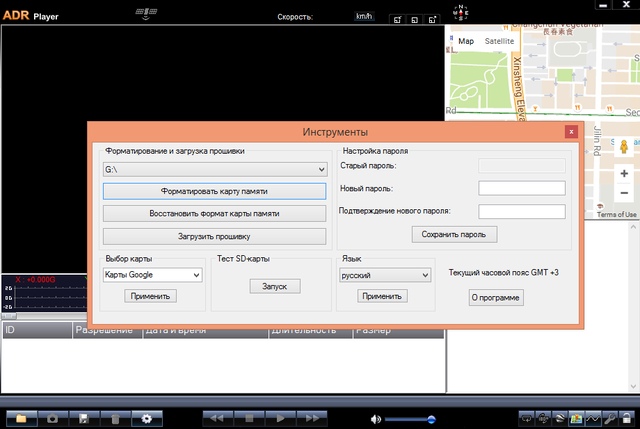Click the speaker volume icon

click(x=375, y=418)
